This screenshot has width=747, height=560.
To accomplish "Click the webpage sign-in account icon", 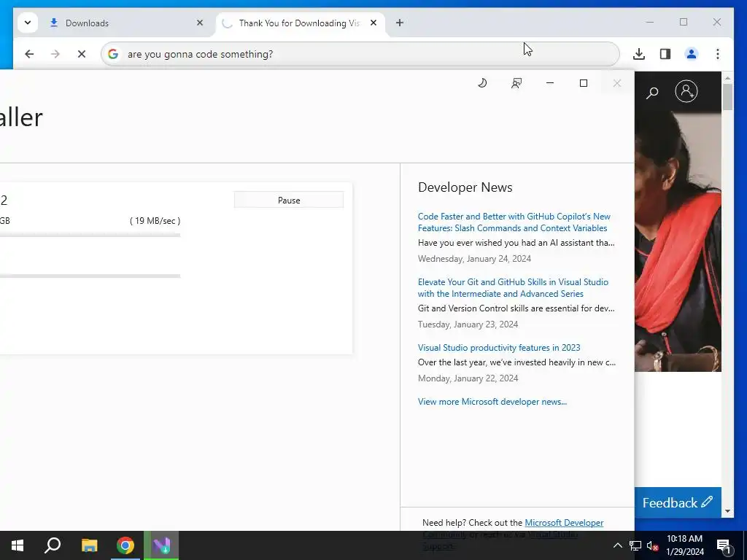I will tap(686, 91).
